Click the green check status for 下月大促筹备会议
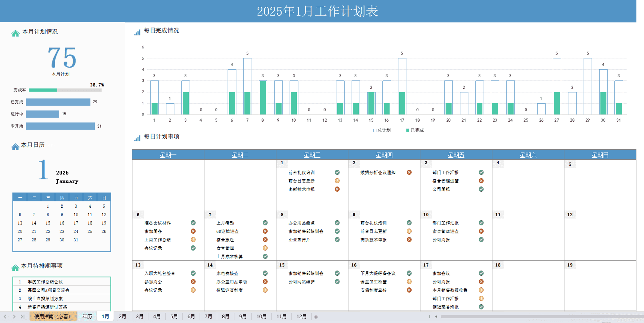This screenshot has width=644, height=323. [409, 273]
